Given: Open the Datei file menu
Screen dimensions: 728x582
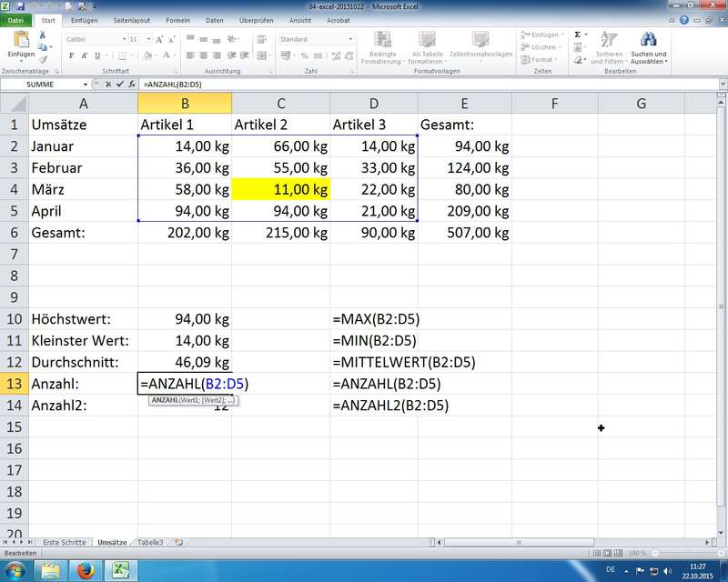Looking at the screenshot, I should pyautogui.click(x=16, y=19).
